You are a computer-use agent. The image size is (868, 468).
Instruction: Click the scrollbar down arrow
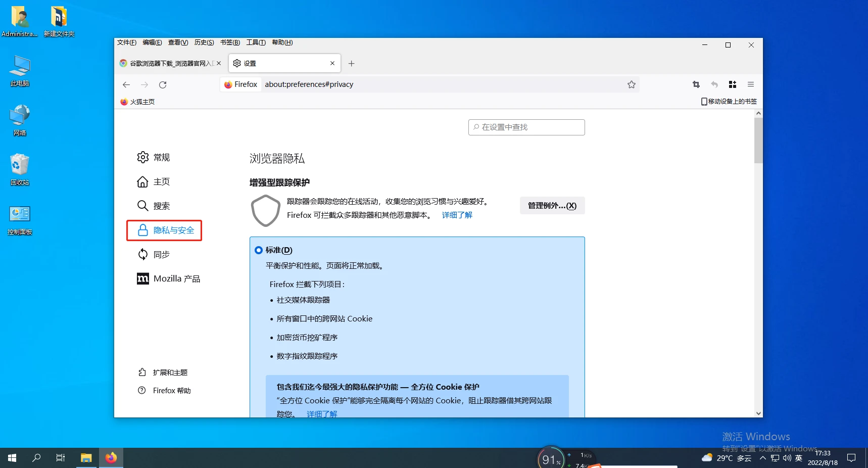758,413
